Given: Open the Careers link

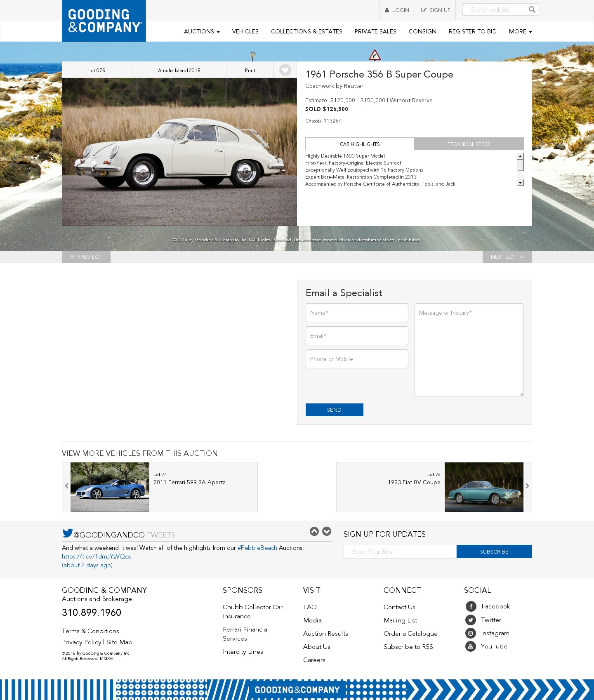Looking at the screenshot, I should [314, 660].
